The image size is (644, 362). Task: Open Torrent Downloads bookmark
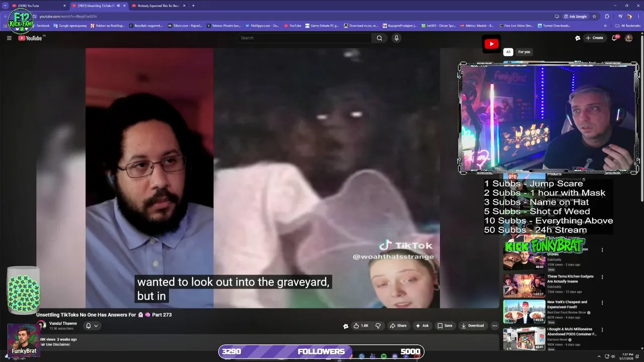pos(554,26)
